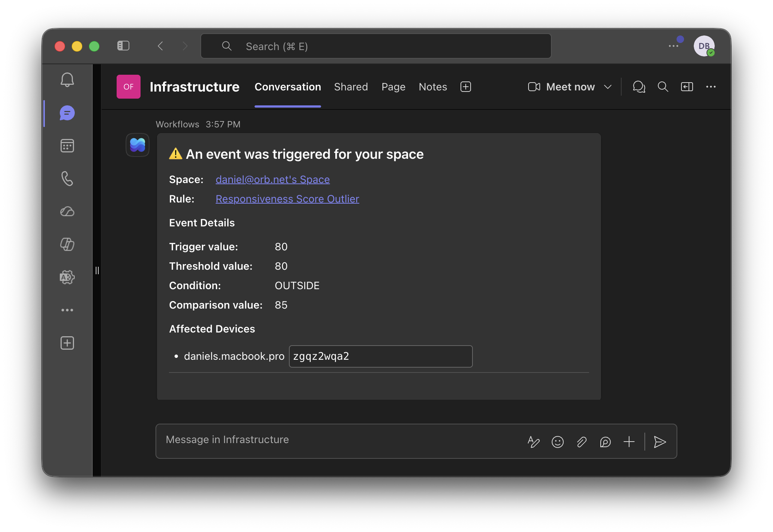This screenshot has height=532, width=773.
Task: Send the message with arrow icon
Action: point(660,442)
